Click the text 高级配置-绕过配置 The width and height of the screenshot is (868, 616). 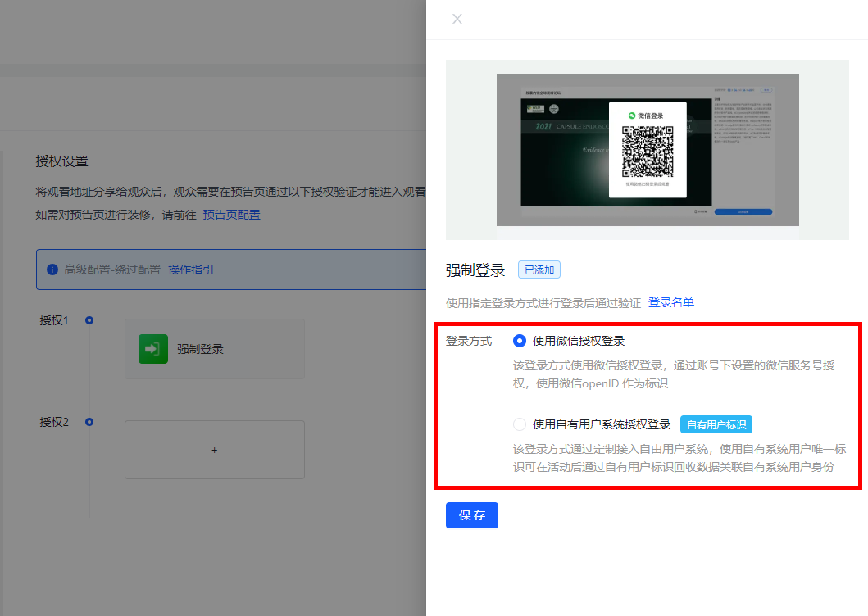pyautogui.click(x=112, y=269)
